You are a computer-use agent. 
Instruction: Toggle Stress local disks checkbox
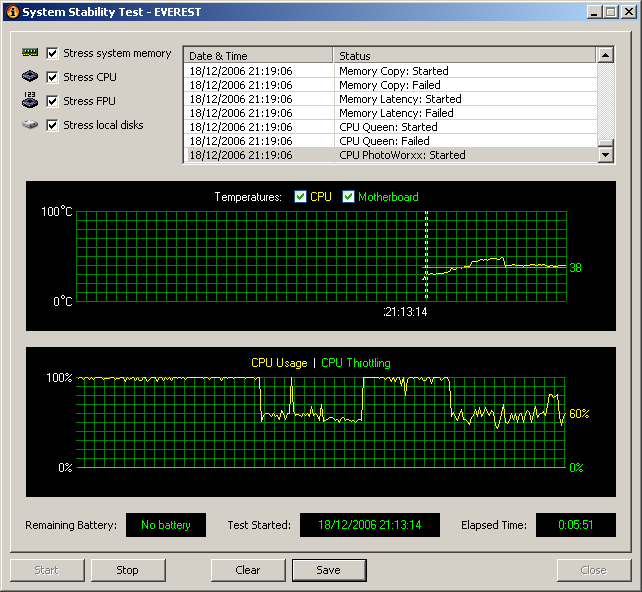coord(52,125)
